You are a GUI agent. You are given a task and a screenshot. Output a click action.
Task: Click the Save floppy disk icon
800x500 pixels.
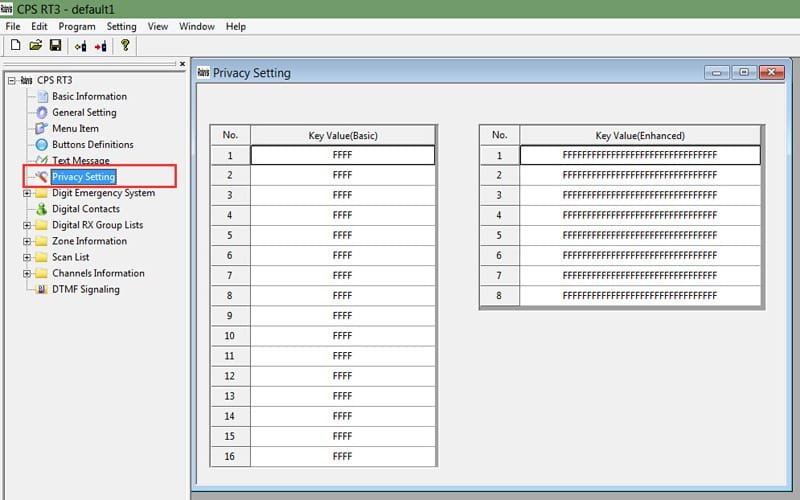point(55,45)
